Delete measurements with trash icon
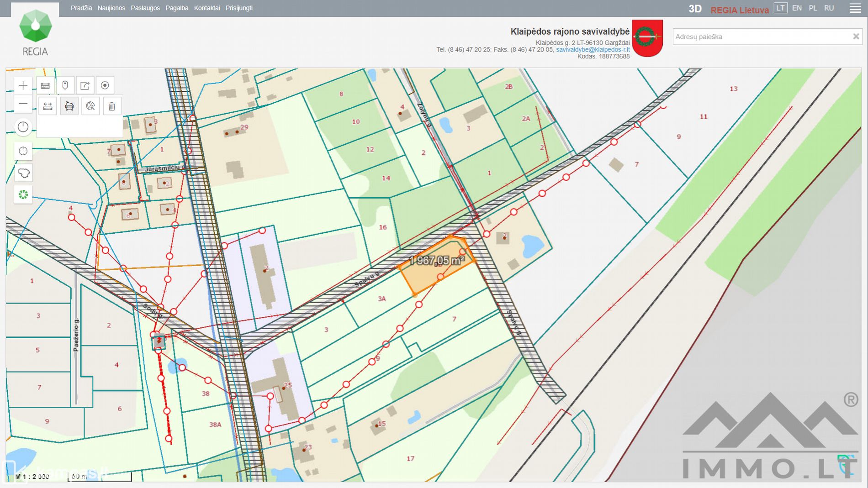This screenshot has height=488, width=868. point(112,106)
